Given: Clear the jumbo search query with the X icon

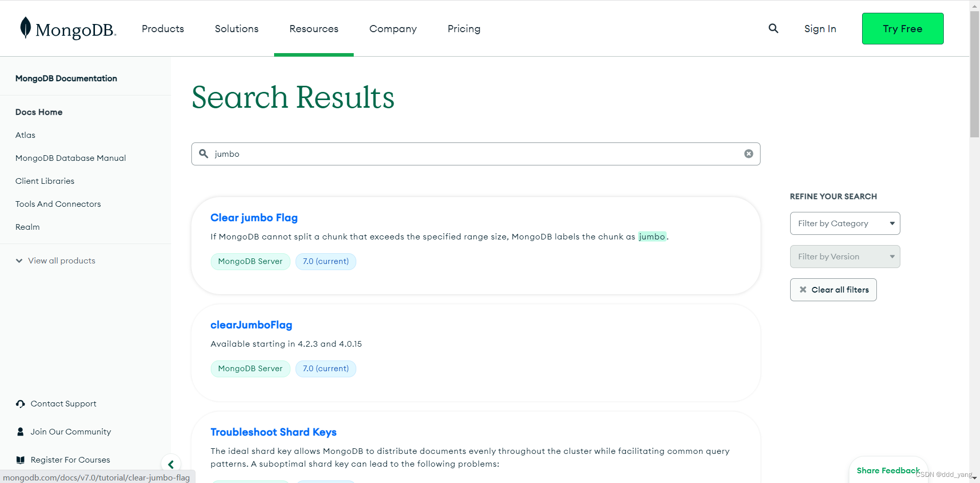Looking at the screenshot, I should [748, 153].
